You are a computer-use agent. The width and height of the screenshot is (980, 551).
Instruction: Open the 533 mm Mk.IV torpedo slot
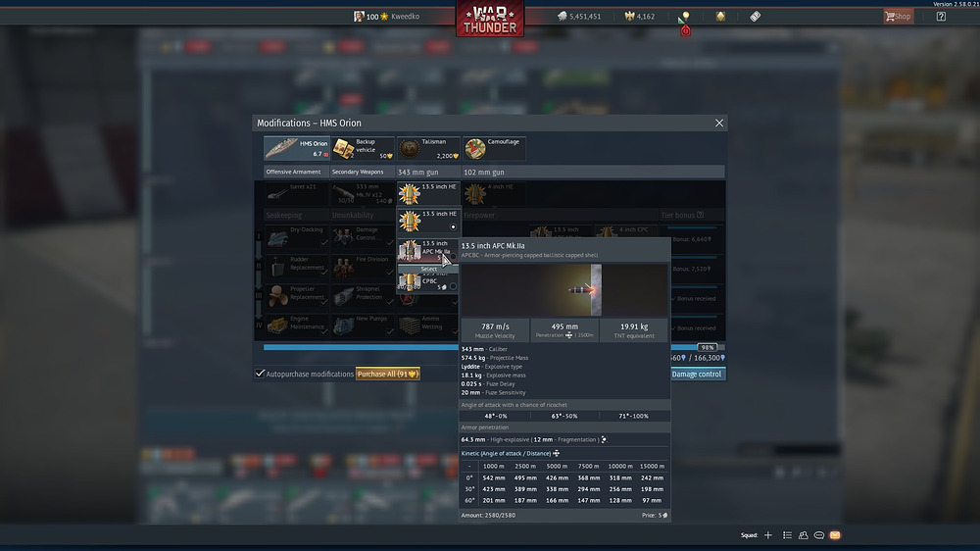pyautogui.click(x=363, y=194)
